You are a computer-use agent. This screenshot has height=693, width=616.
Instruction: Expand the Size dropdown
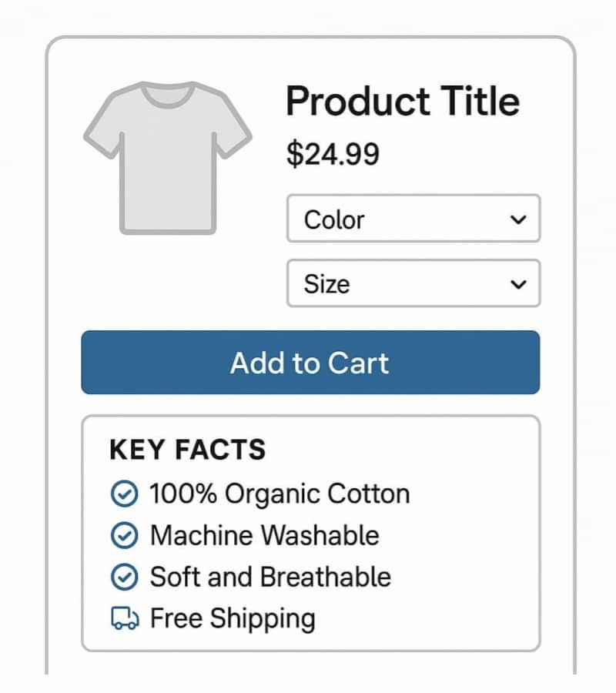pos(413,283)
